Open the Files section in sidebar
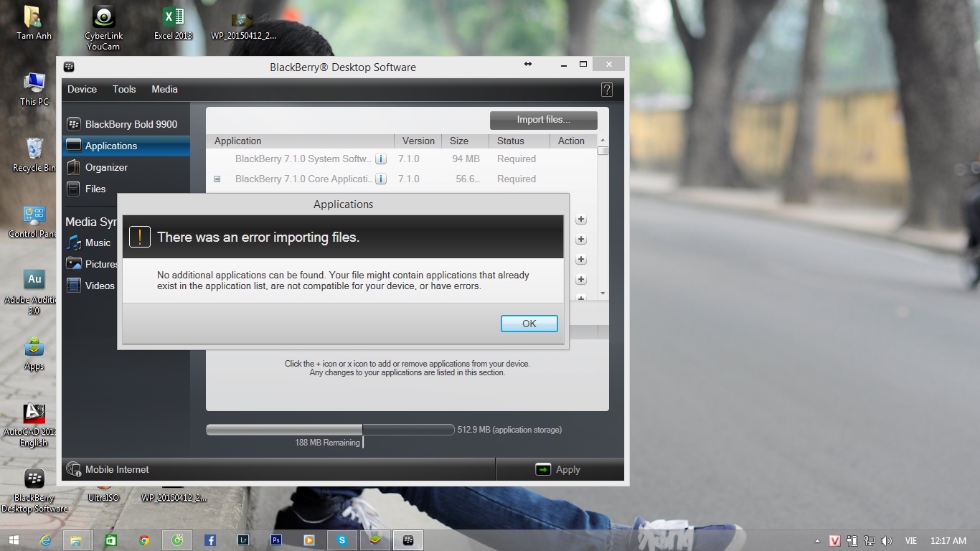980x551 pixels. click(95, 189)
